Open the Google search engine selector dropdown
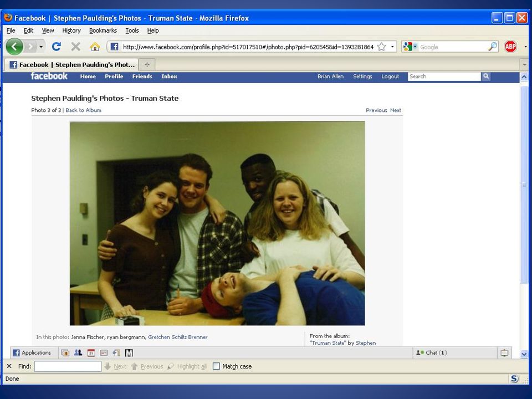The height and width of the screenshot is (399, 532). tap(410, 47)
